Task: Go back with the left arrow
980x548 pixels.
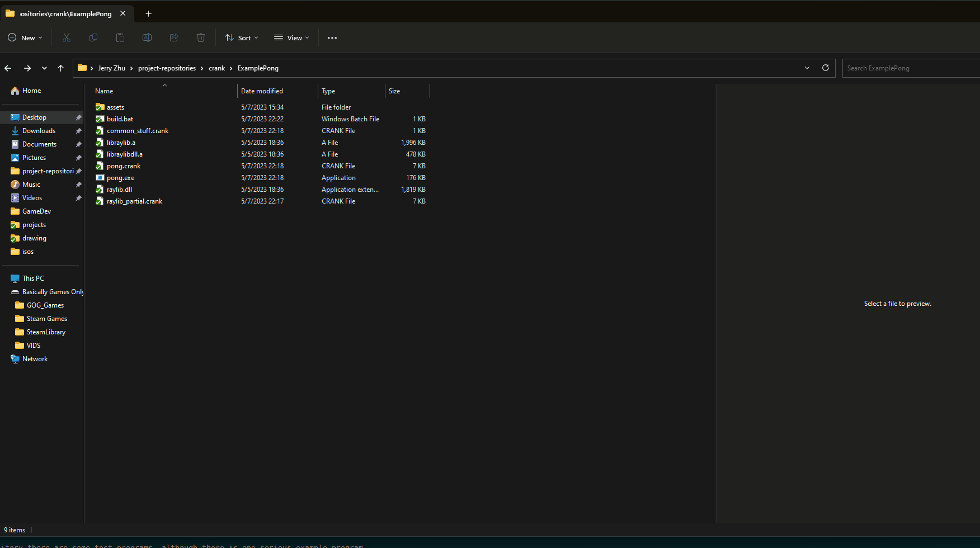Action: (8, 68)
